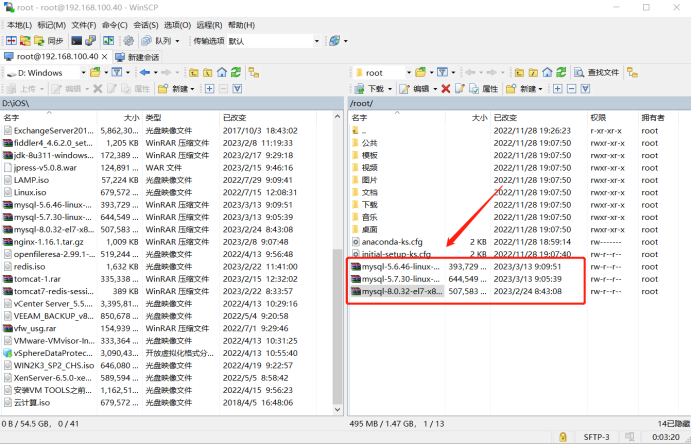Click local panel select-files plus icon

click(210, 89)
